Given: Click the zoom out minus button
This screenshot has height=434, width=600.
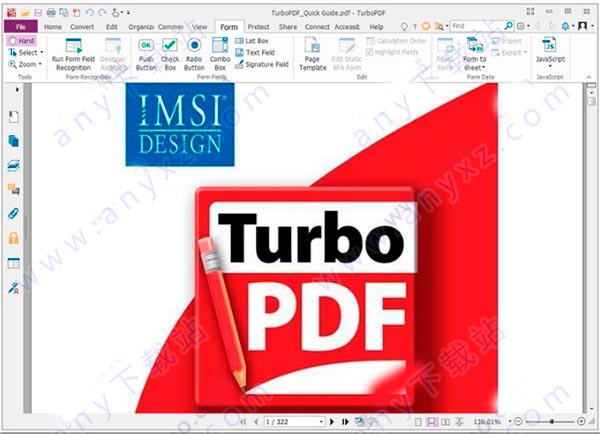Looking at the screenshot, I should click(x=518, y=422).
